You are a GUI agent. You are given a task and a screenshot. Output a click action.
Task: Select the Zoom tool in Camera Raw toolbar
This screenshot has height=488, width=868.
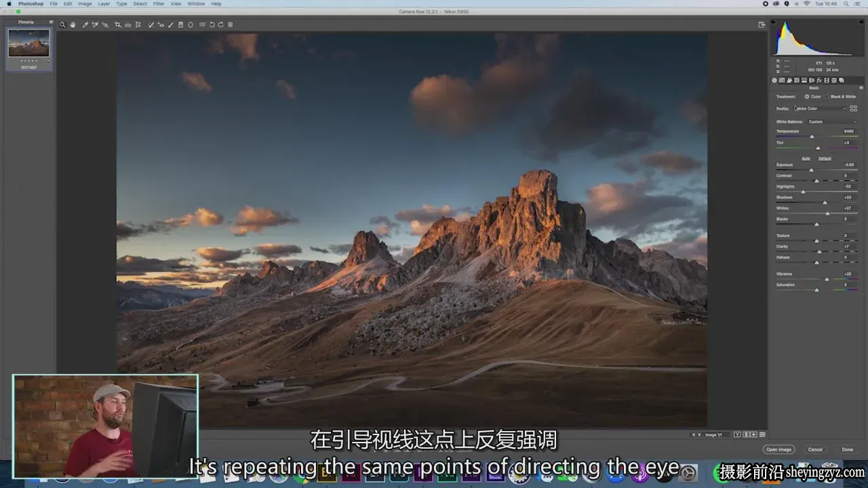click(62, 24)
